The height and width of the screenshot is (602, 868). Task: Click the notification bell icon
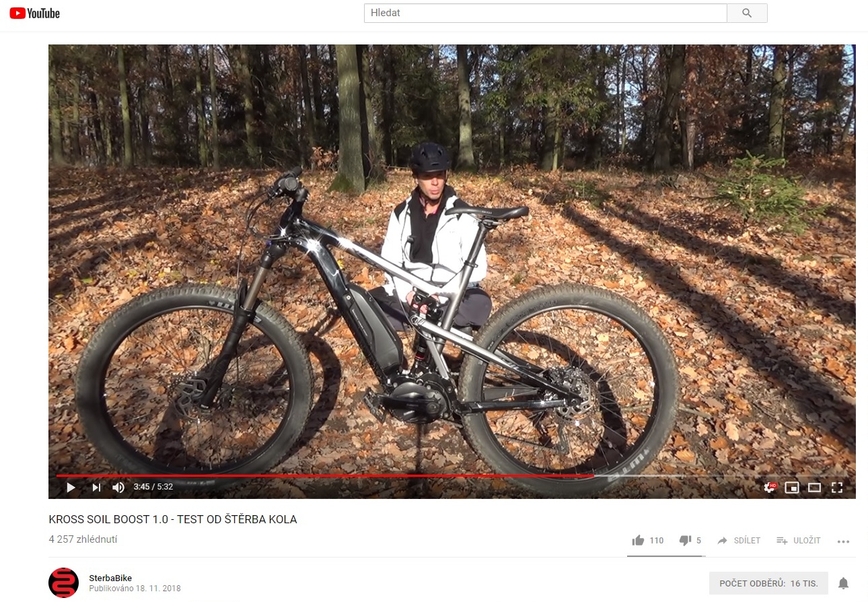click(x=843, y=583)
